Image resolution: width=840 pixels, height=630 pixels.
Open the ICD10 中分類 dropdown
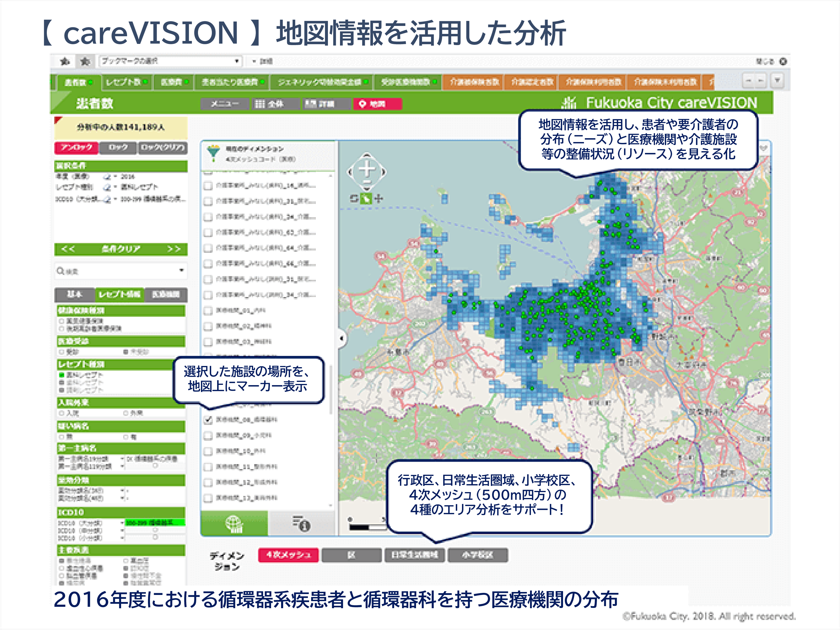[x=123, y=530]
